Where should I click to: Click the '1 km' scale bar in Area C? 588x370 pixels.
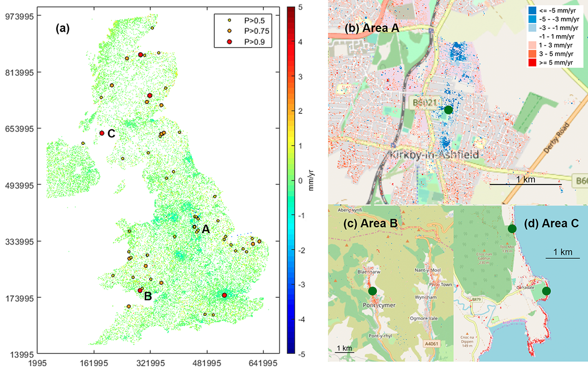click(x=563, y=253)
